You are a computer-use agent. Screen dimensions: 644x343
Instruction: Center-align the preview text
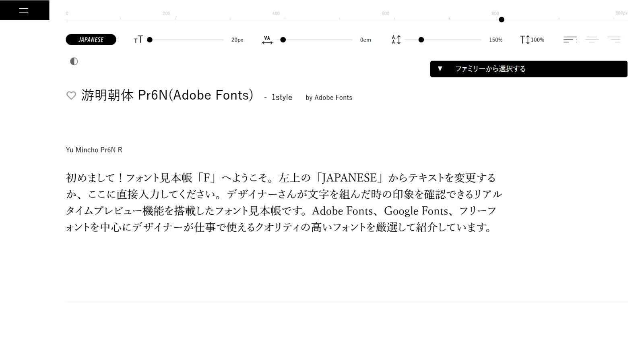click(x=592, y=39)
